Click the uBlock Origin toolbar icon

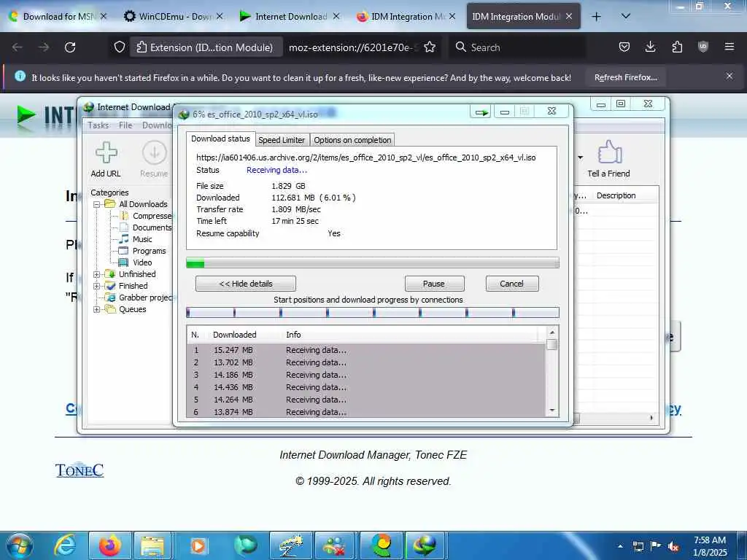point(703,47)
